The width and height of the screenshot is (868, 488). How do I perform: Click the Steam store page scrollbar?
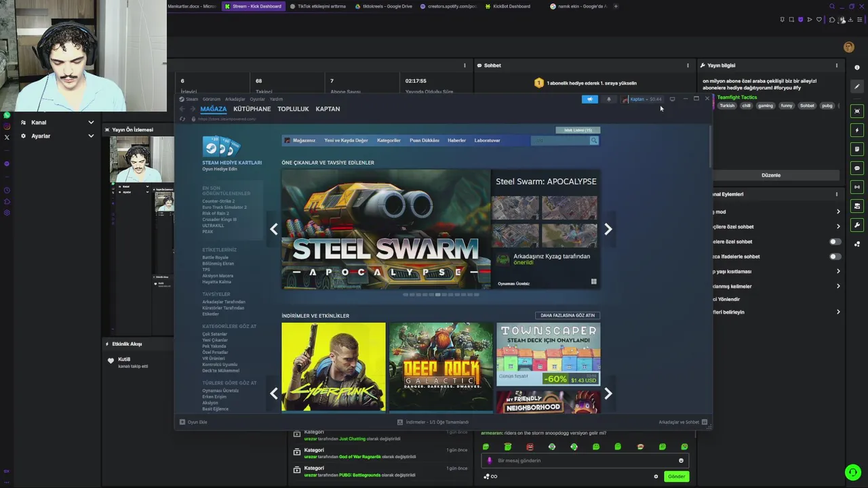711,146
